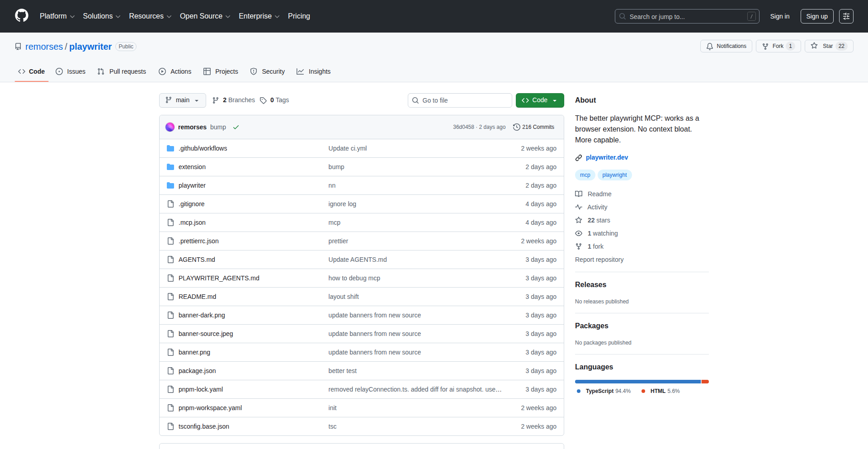Open the .github/workflows folder icon

tap(170, 148)
